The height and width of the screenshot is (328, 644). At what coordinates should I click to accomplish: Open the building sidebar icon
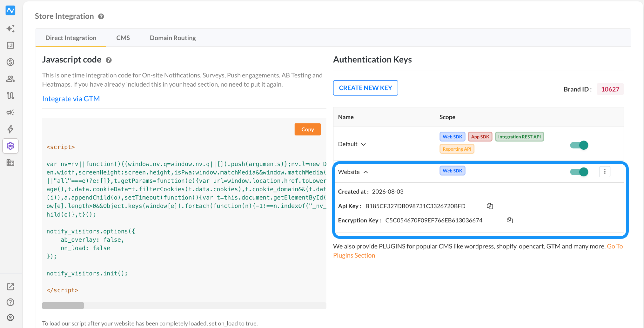pyautogui.click(x=10, y=163)
